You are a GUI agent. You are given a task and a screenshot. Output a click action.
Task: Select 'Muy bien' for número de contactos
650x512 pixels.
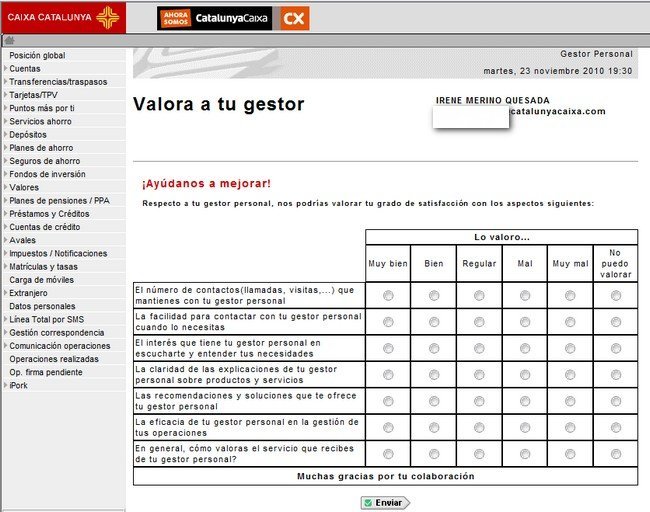(x=388, y=295)
